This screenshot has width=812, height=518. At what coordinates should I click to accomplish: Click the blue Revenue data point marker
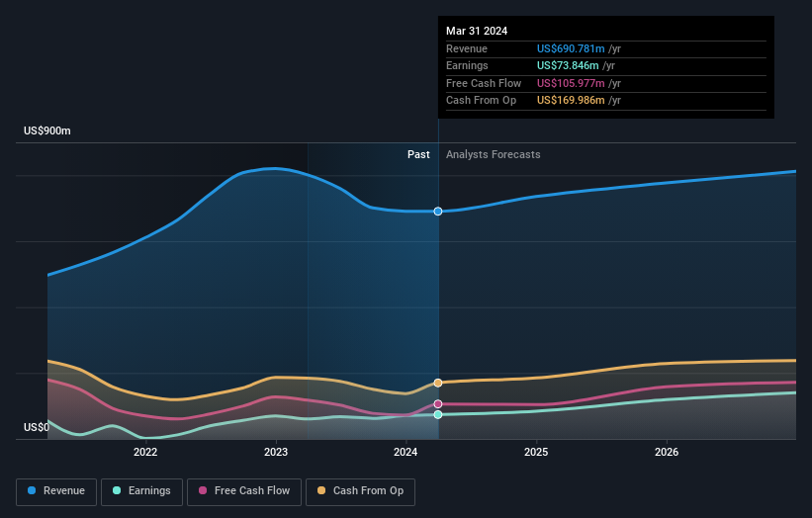pos(438,212)
